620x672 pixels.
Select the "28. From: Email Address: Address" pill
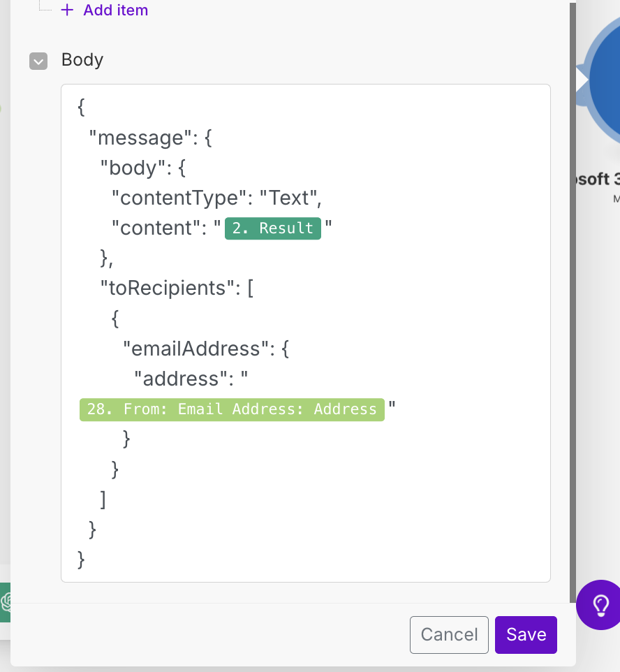click(x=232, y=409)
